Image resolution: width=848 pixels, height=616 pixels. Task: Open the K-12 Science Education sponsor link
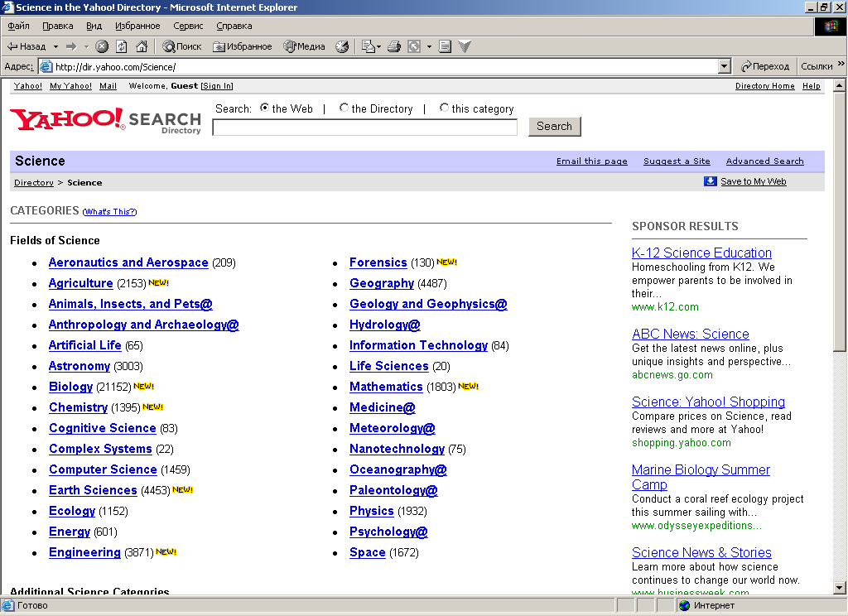701,253
